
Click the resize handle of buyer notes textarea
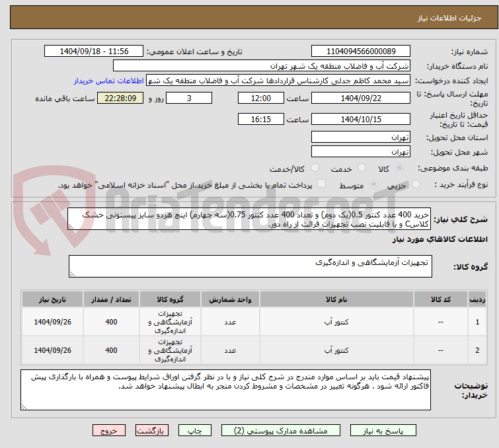coord(24,406)
